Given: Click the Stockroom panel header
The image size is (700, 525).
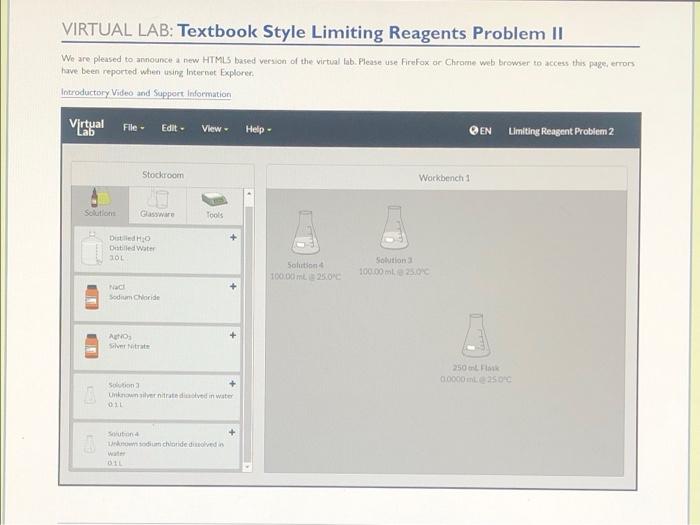Looking at the screenshot, I should (x=163, y=175).
